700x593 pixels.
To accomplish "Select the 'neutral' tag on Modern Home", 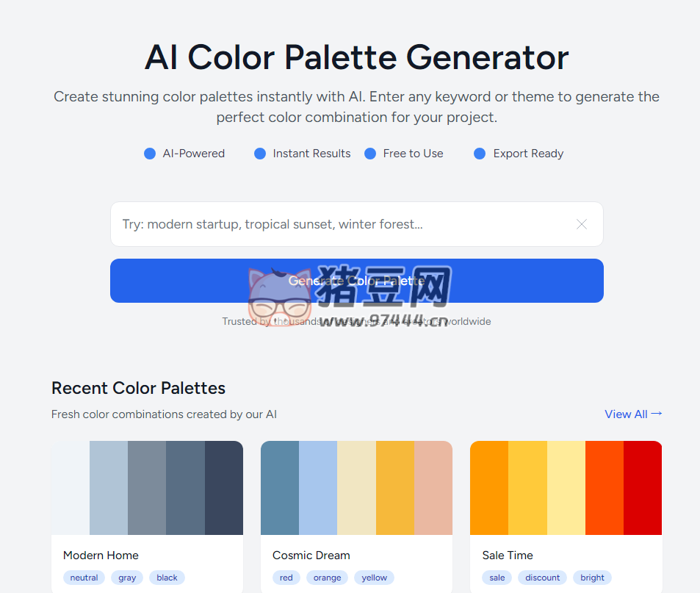I will point(84,578).
